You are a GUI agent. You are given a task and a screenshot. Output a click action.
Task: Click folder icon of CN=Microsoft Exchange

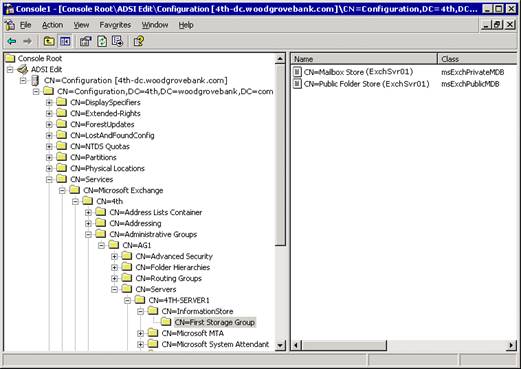(x=74, y=190)
